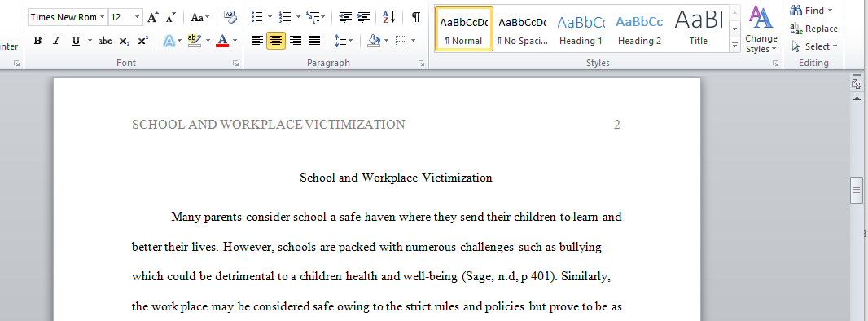Click the scrollbar up arrow

[857, 98]
